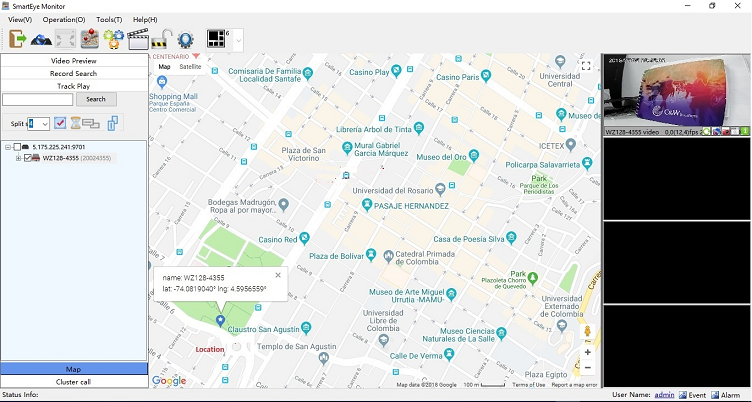Click the Google logo on map
The width and height of the screenshot is (752, 402).
169,380
